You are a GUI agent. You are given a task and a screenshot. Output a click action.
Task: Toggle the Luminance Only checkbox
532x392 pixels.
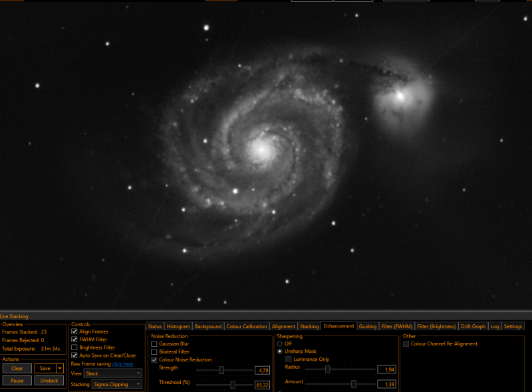tap(289, 359)
